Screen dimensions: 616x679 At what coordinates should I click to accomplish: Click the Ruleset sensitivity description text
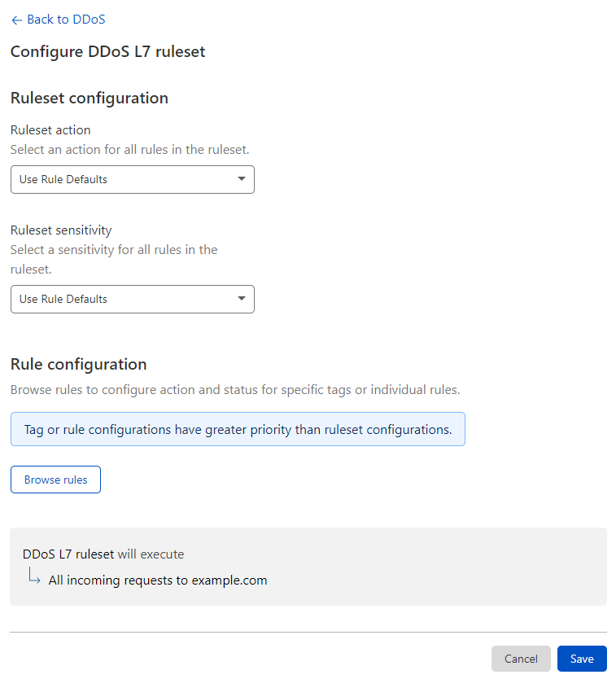[113, 259]
